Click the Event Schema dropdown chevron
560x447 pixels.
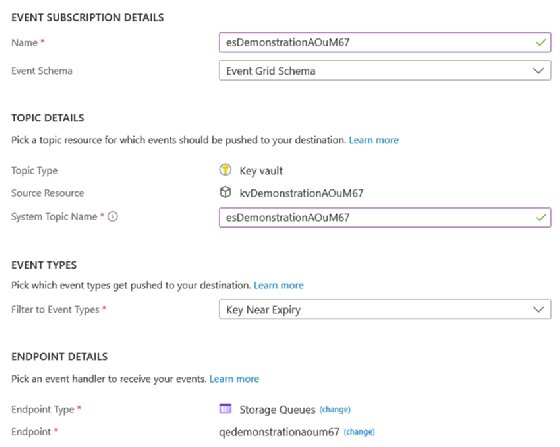tap(539, 71)
